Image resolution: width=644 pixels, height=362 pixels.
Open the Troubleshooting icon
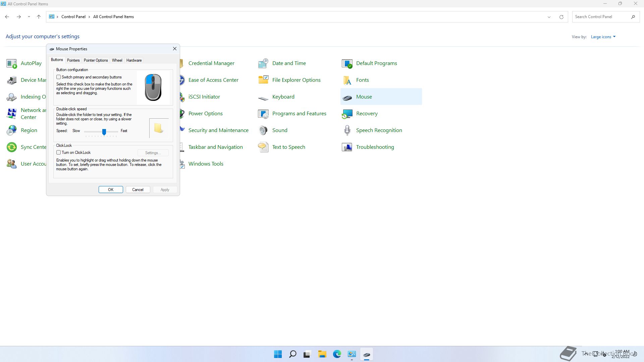tap(347, 147)
